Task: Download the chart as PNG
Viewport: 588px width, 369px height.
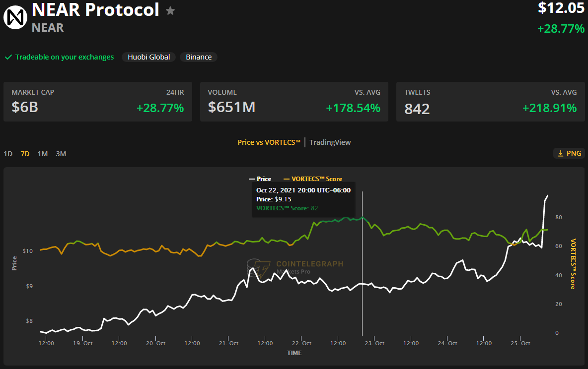Action: pyautogui.click(x=569, y=153)
